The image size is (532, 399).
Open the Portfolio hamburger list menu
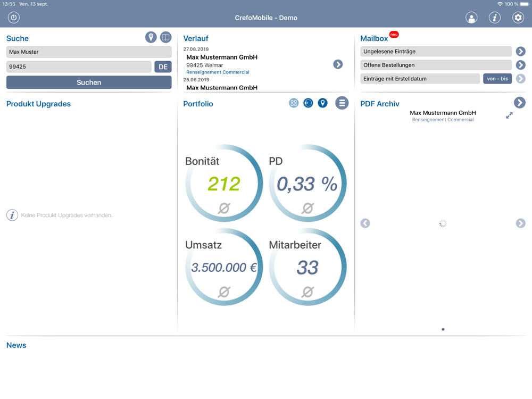(342, 103)
